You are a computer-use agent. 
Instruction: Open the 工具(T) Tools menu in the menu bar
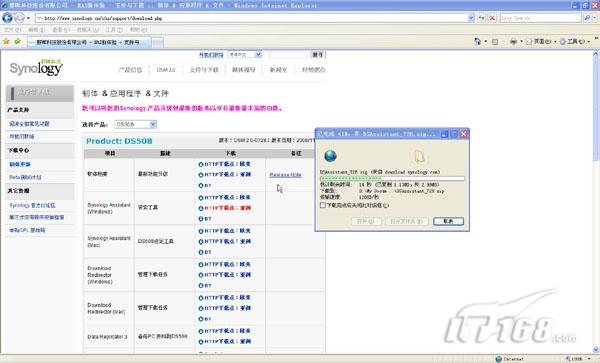pyautogui.click(x=114, y=29)
